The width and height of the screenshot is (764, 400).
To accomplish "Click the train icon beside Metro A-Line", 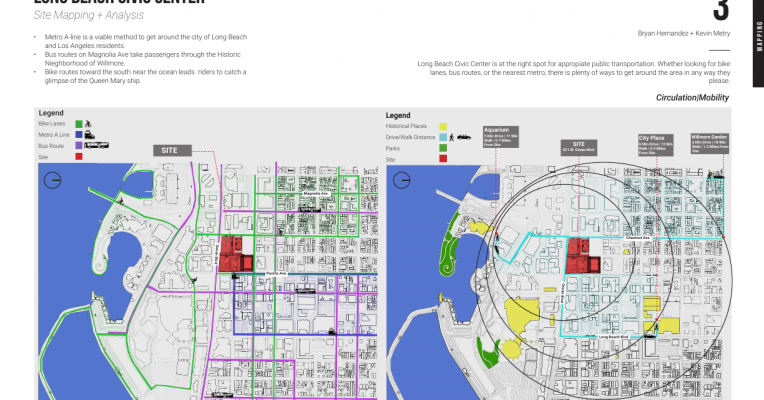I will click(92, 134).
